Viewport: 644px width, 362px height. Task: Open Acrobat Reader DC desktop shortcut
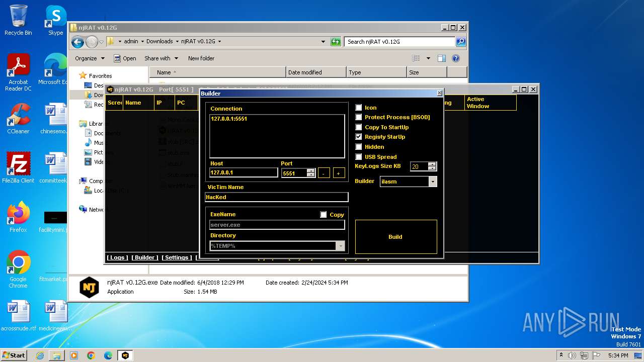(x=18, y=72)
